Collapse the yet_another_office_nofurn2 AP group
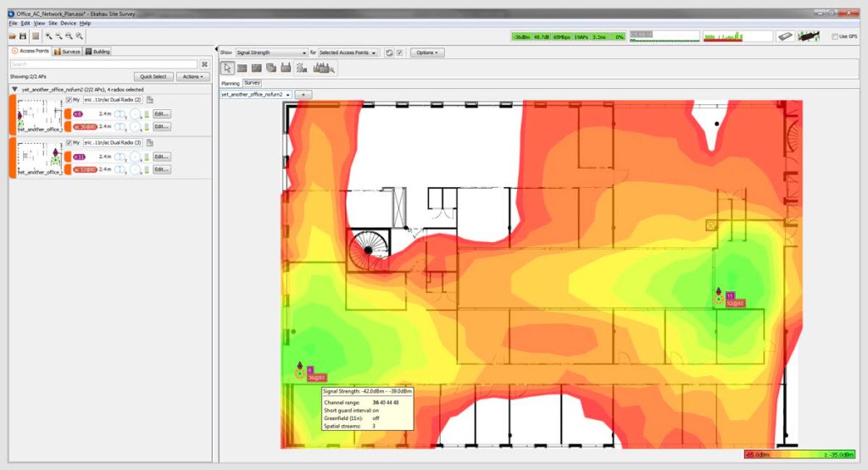Image resolution: width=868 pixels, height=470 pixels. click(14, 89)
